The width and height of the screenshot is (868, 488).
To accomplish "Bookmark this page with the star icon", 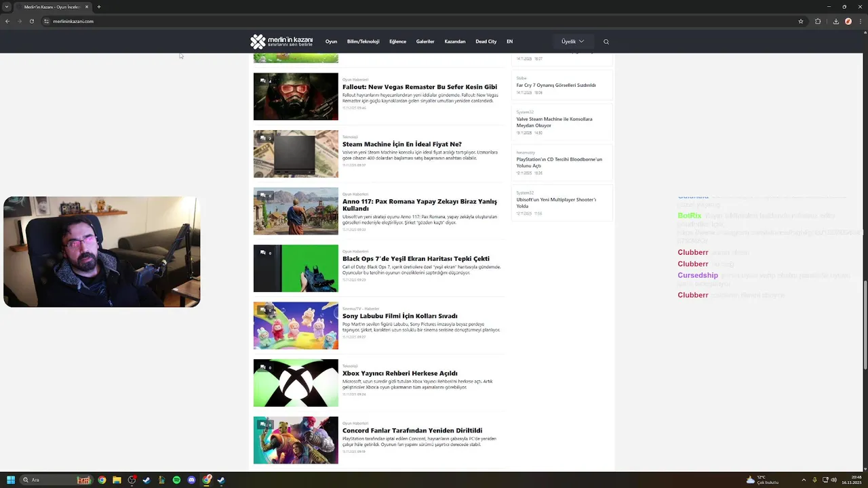I will pos(801,21).
